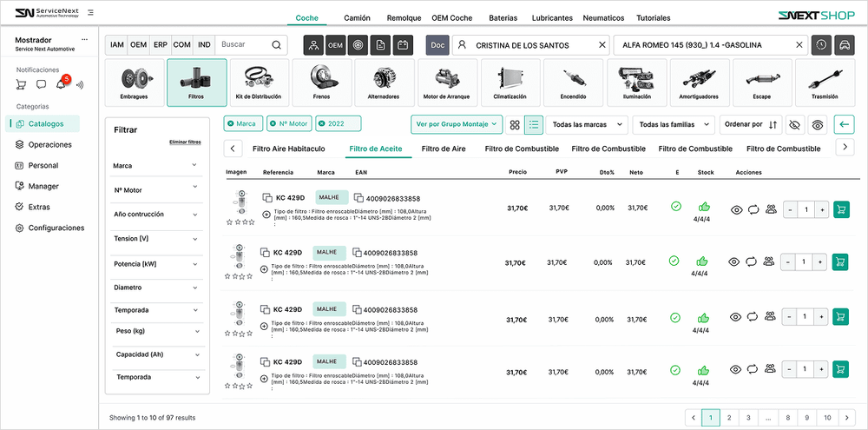
Task: Open Ver por Grupo Montaje dropdown
Action: point(457,124)
